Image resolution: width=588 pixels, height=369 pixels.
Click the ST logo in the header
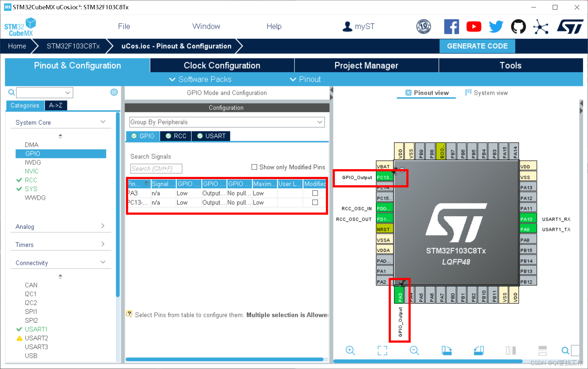click(570, 27)
